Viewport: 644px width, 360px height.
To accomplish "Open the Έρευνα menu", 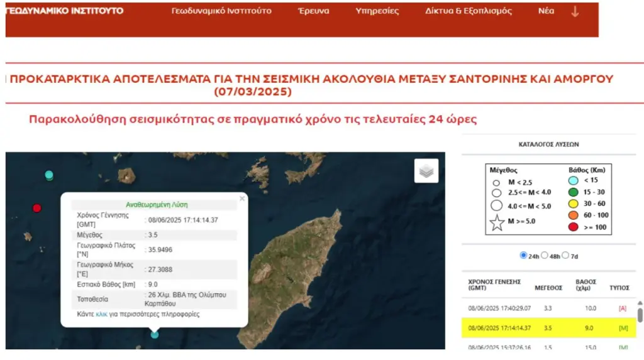I will (x=313, y=11).
